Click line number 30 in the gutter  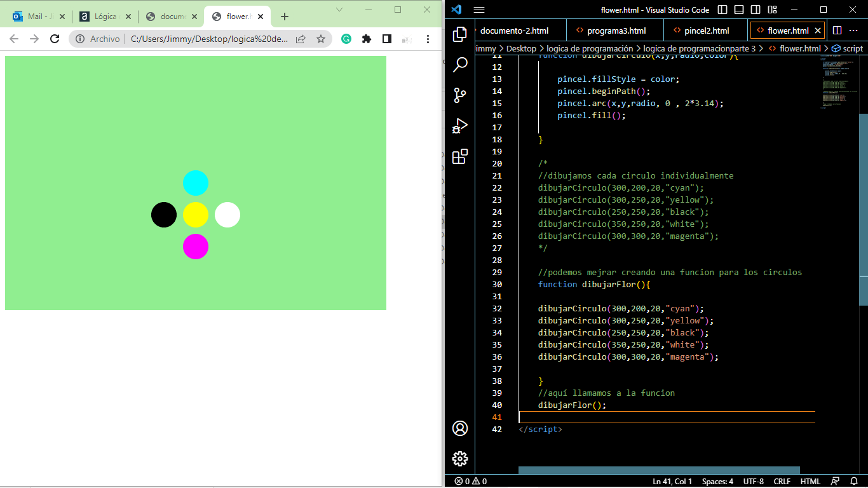(x=497, y=284)
